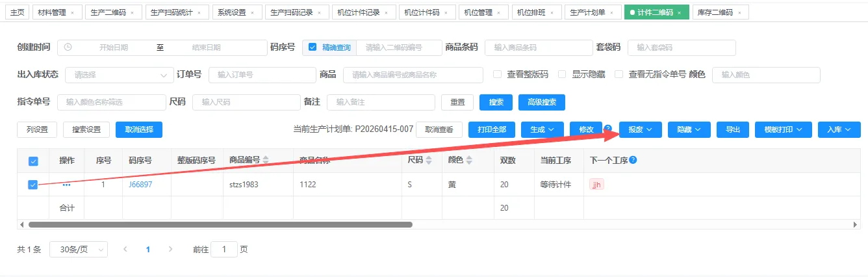Toggle the 精确查询 checkbox
868x277 pixels.
(313, 47)
